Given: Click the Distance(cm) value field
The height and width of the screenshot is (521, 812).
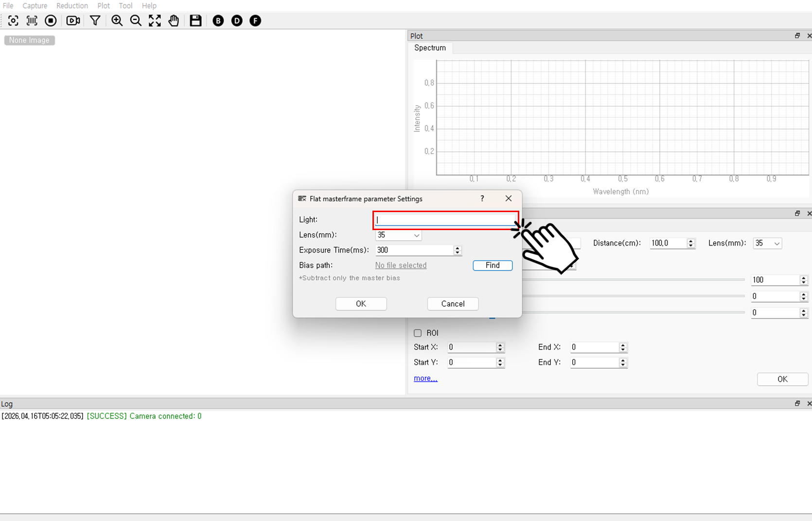Looking at the screenshot, I should coord(668,243).
